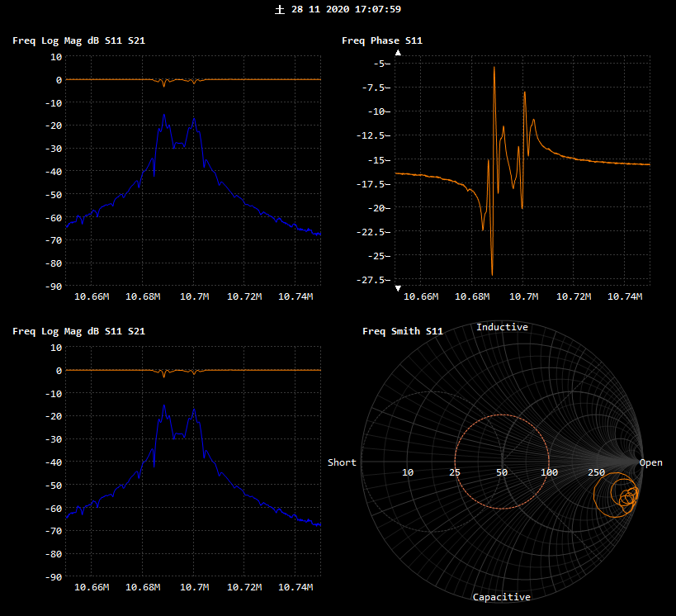676x616 pixels.
Task: Click the 10.72M label under the upper-left chart
Action: 244,296
